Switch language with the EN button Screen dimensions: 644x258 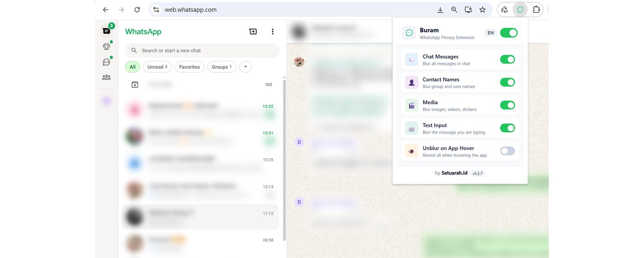click(490, 33)
